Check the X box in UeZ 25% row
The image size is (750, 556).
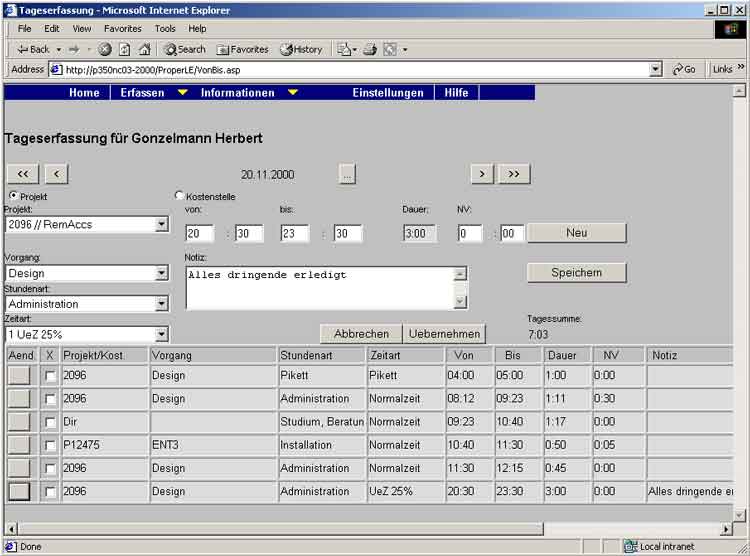(x=50, y=491)
